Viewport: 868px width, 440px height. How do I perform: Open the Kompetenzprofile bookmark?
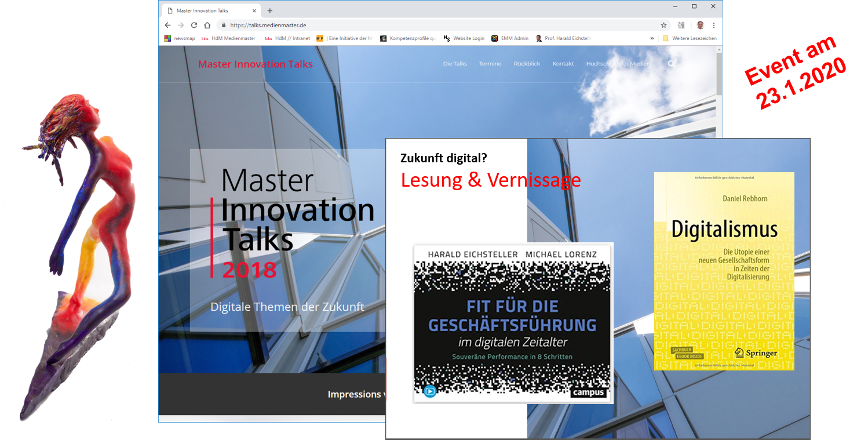[x=407, y=38]
